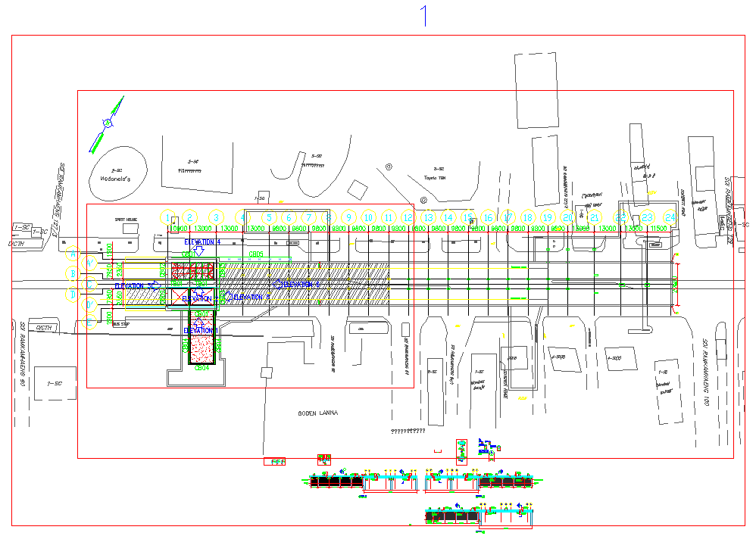Select grid bubble letter A

[x=73, y=253]
